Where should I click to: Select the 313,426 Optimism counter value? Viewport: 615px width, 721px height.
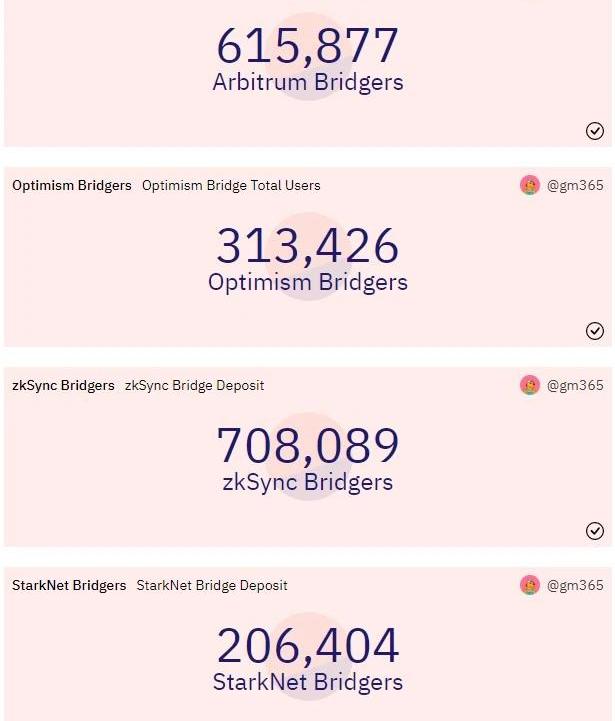308,246
